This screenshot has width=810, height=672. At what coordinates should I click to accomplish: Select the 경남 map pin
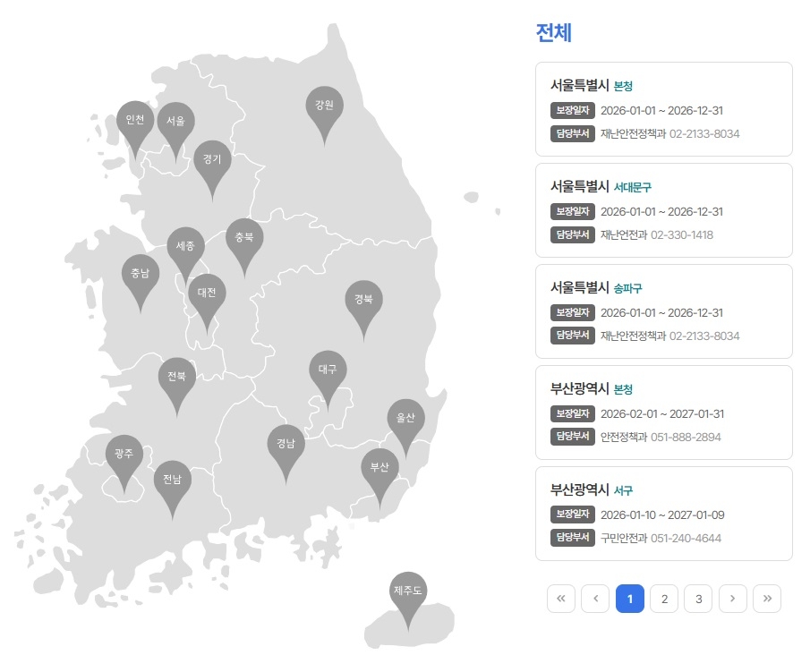click(x=286, y=441)
